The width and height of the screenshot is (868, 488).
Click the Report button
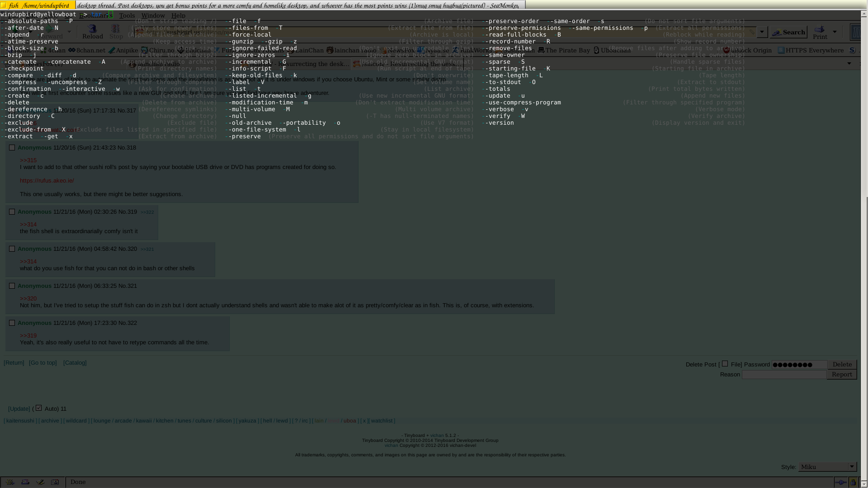[x=841, y=374]
